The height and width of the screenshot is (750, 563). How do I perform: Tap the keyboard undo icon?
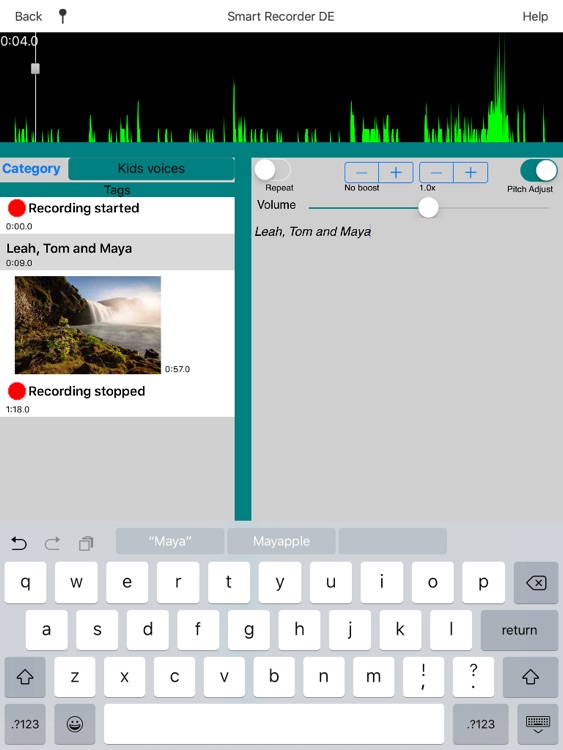pos(19,543)
